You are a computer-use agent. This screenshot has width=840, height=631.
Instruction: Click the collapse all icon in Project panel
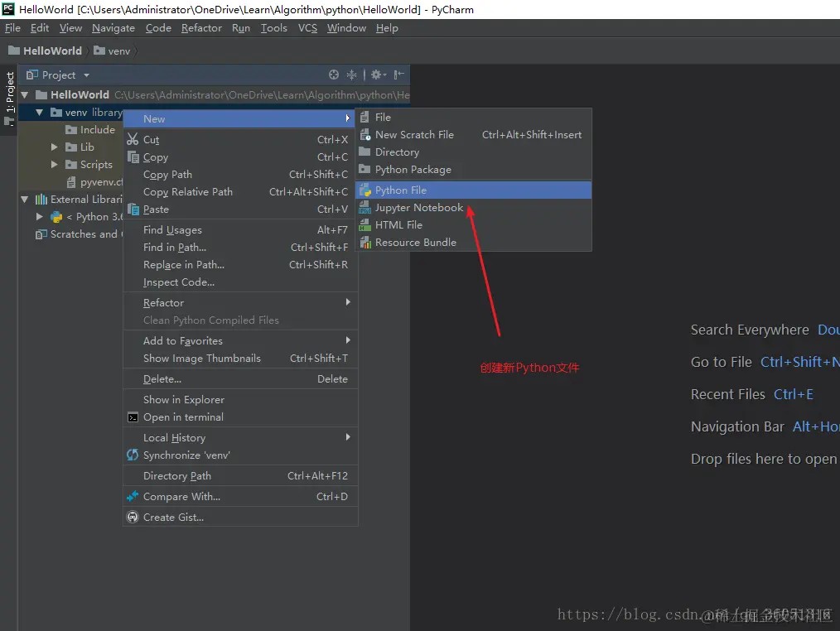[351, 75]
